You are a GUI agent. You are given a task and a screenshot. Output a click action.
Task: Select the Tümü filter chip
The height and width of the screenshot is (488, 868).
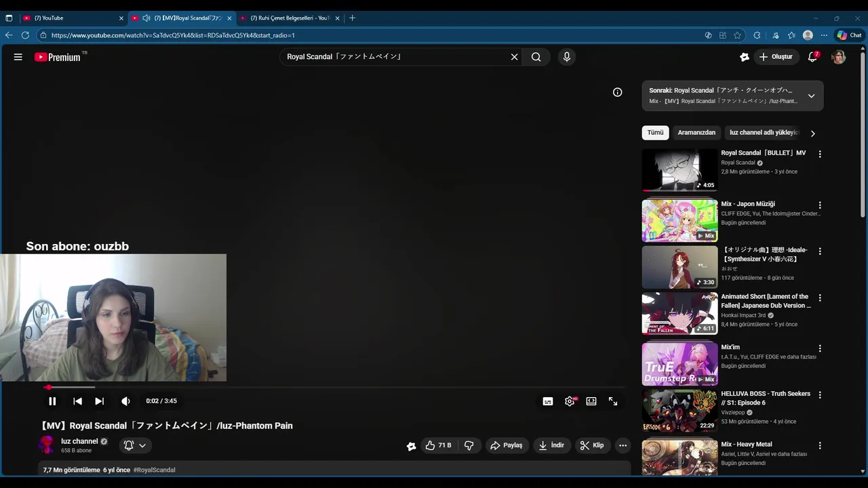point(655,133)
